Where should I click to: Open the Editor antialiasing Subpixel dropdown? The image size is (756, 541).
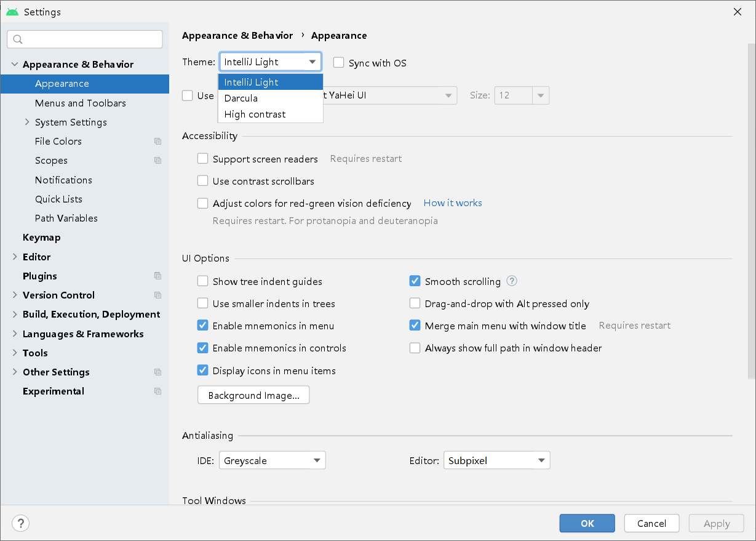coord(496,460)
